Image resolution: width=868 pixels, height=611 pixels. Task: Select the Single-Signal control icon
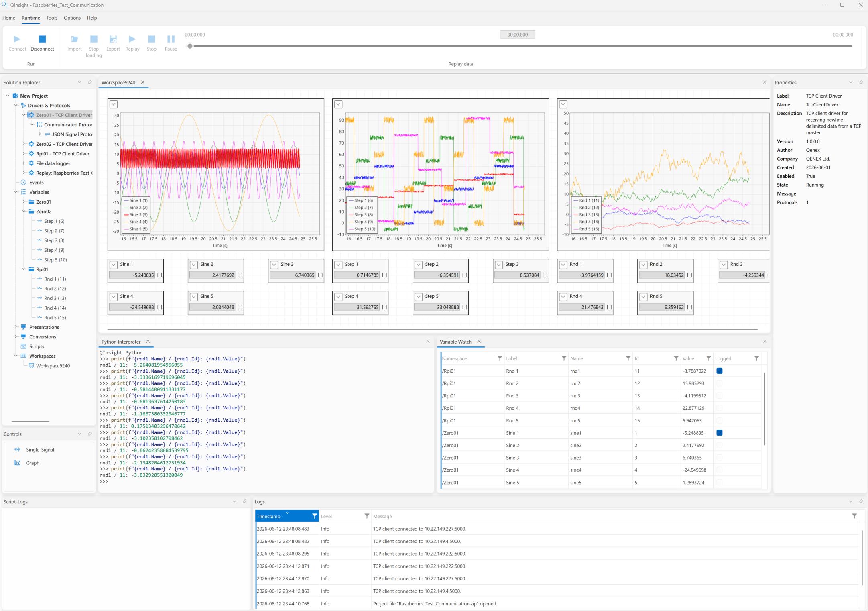(17, 450)
